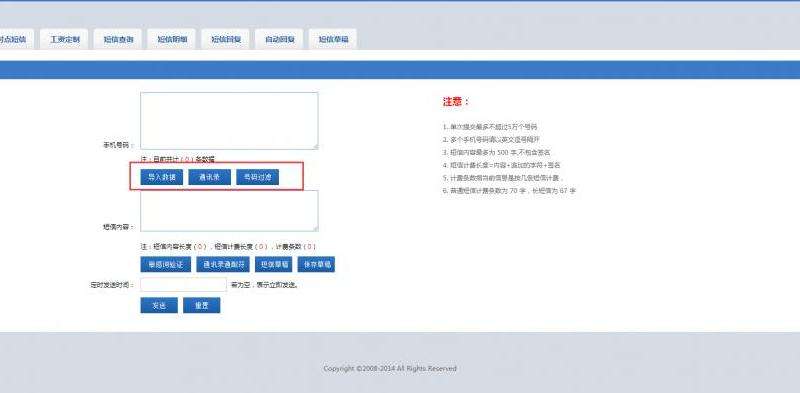Switch to the 短信明细 tab
This screenshot has width=800, height=393.
tap(172, 39)
